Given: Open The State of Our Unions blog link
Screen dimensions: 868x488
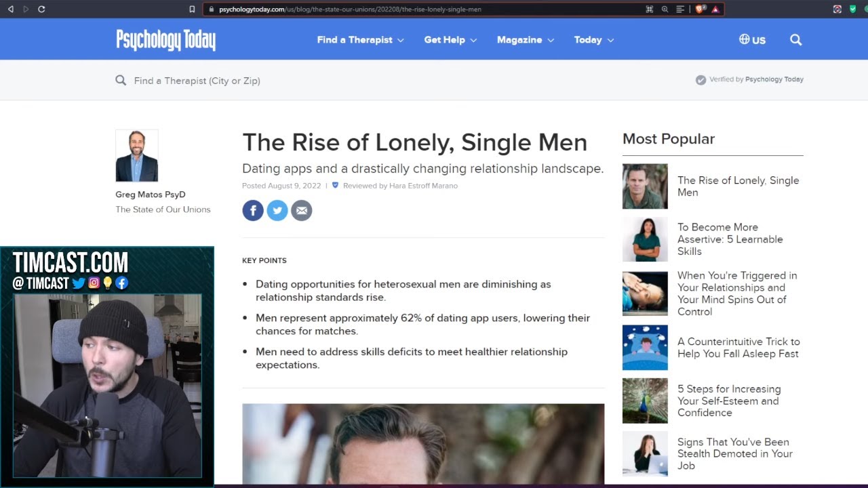Looking at the screenshot, I should coord(163,209).
